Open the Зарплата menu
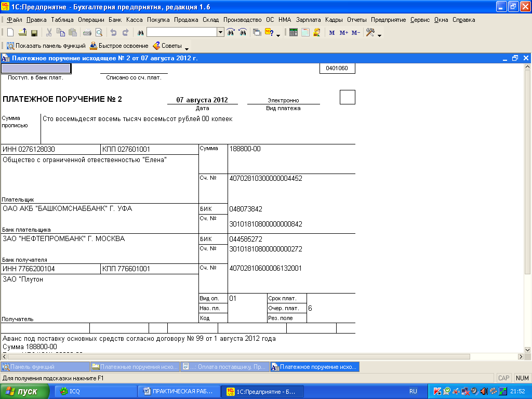Image resolution: width=532 pixels, height=399 pixels. pyautogui.click(x=308, y=20)
